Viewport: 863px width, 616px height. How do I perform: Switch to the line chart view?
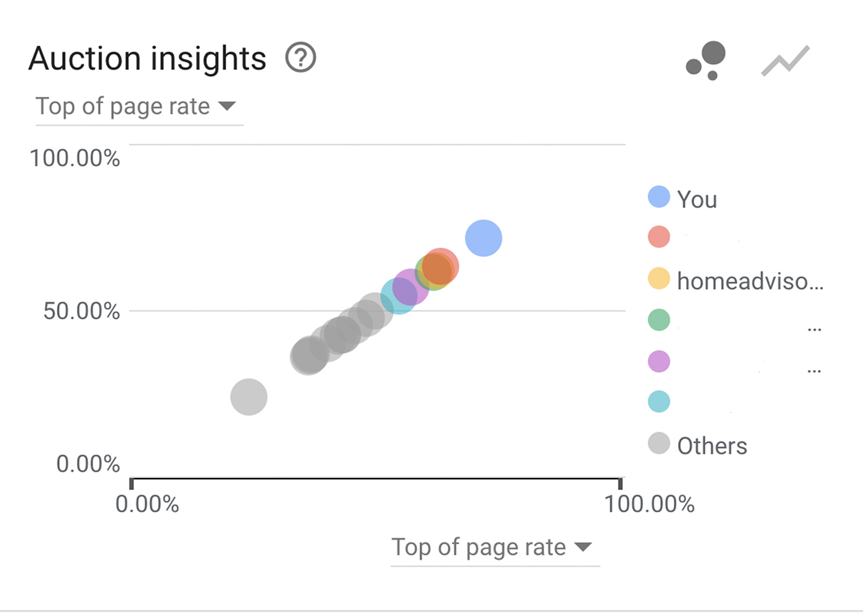(785, 60)
